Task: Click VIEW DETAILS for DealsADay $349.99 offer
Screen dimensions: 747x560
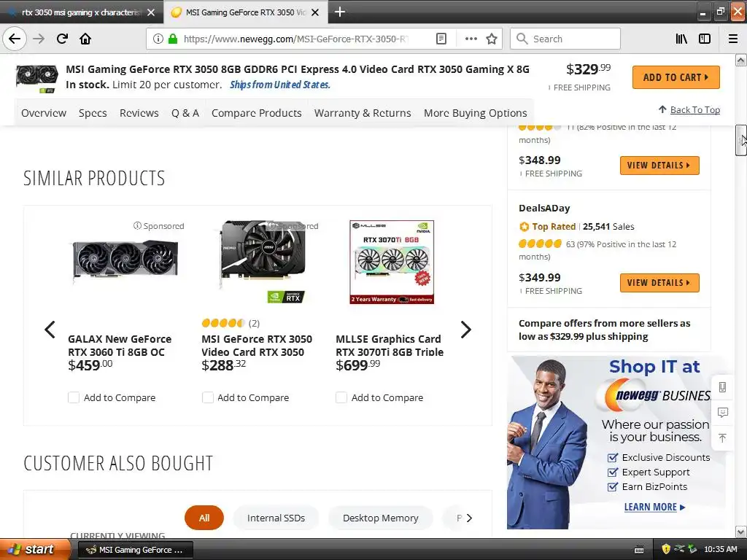Action: click(x=659, y=283)
